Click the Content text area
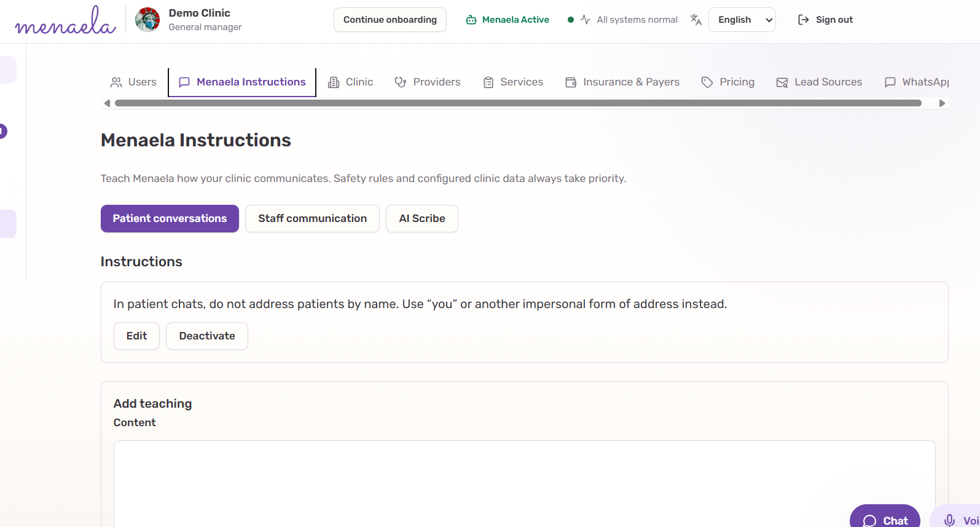The width and height of the screenshot is (980, 527). tap(525, 483)
